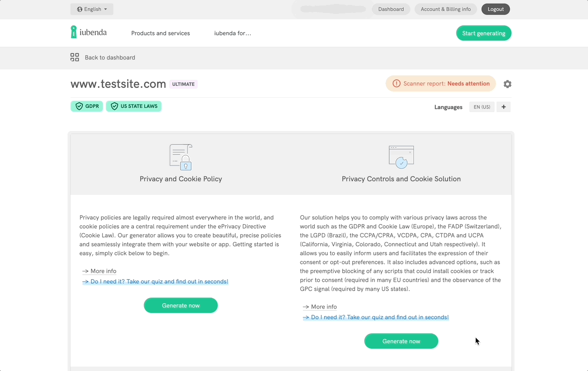Open More info link under Privacy Policy
The width and height of the screenshot is (588, 371).
pyautogui.click(x=103, y=271)
